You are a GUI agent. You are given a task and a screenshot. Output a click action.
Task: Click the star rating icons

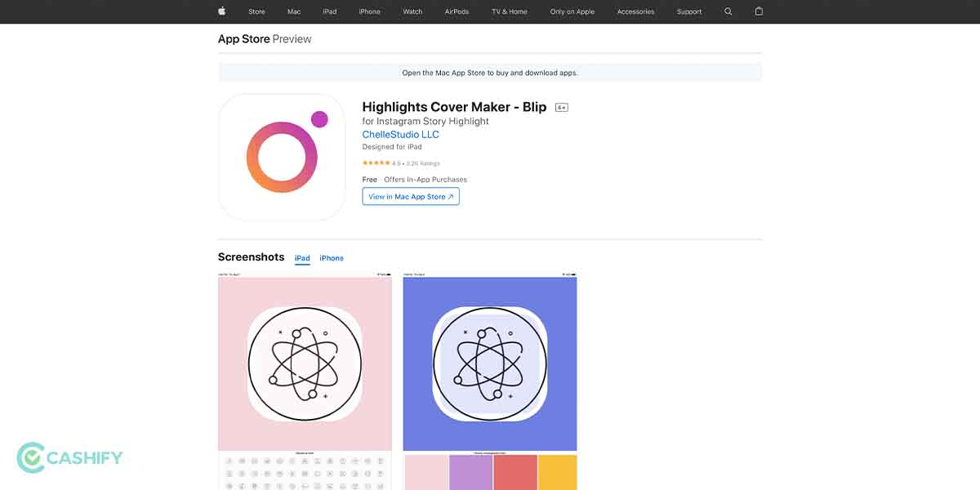pos(376,163)
